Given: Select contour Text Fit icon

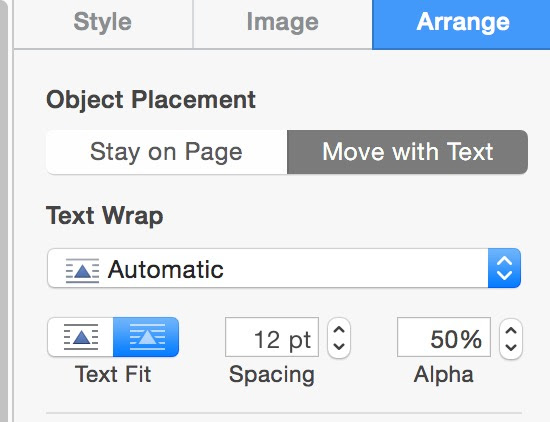Looking at the screenshot, I should pos(146,337).
